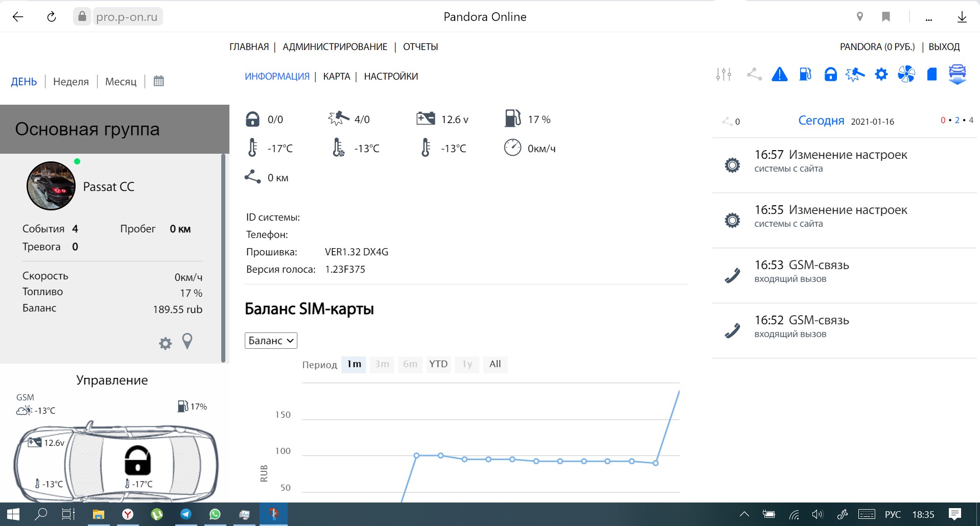Toggle the hammer impact sensor filter
The image size is (980, 526).
click(x=855, y=75)
